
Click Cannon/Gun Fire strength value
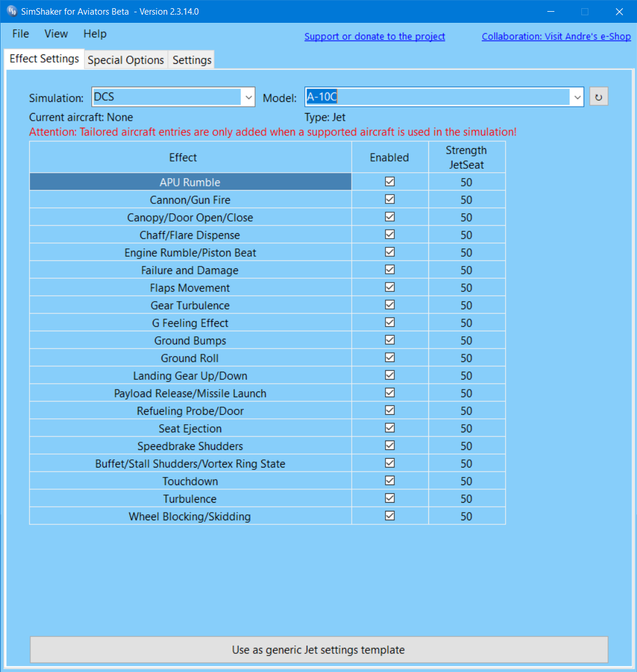pos(467,200)
